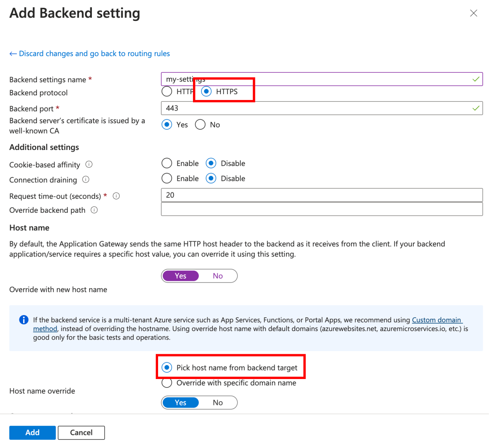Select the HTTPS backend protocol

[x=206, y=91]
